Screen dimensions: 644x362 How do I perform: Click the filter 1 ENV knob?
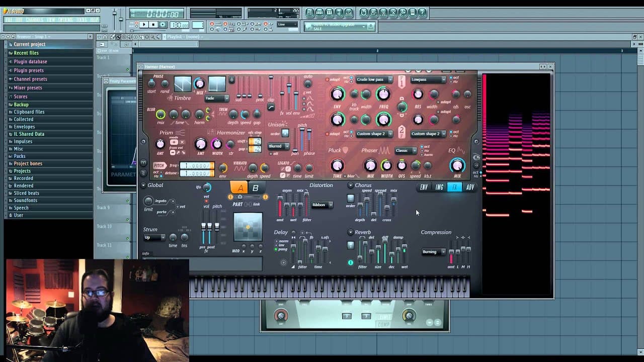(337, 94)
